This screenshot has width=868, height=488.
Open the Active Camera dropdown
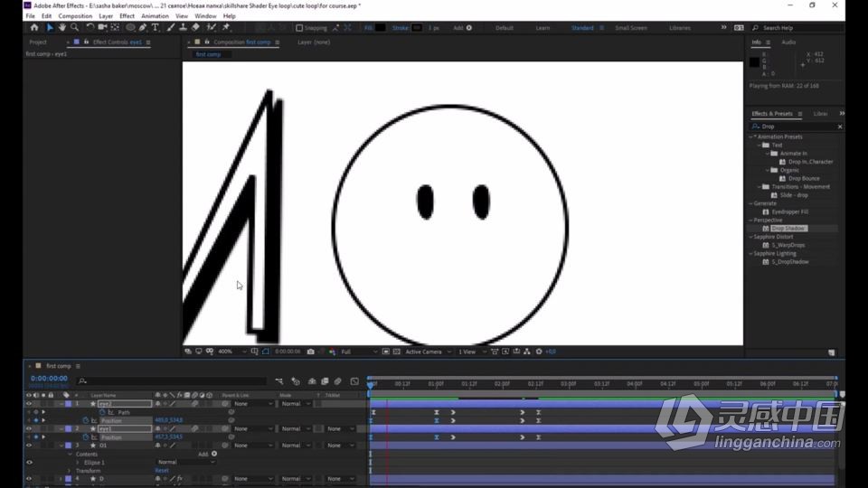click(x=428, y=352)
